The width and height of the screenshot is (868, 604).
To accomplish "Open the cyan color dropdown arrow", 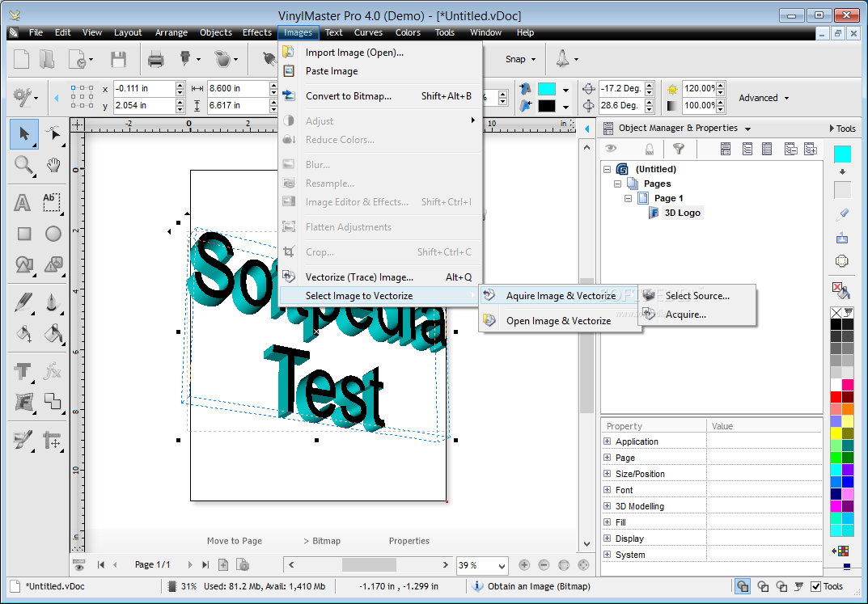I will click(x=565, y=90).
